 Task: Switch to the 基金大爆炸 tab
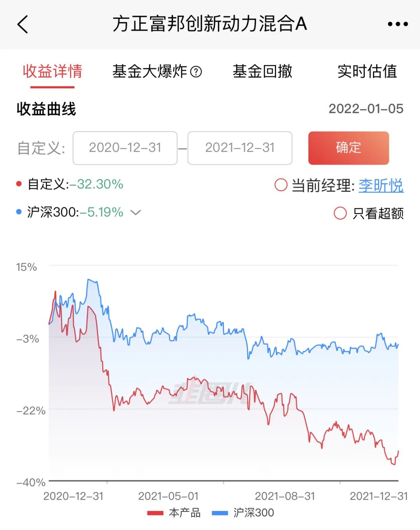pyautogui.click(x=150, y=72)
